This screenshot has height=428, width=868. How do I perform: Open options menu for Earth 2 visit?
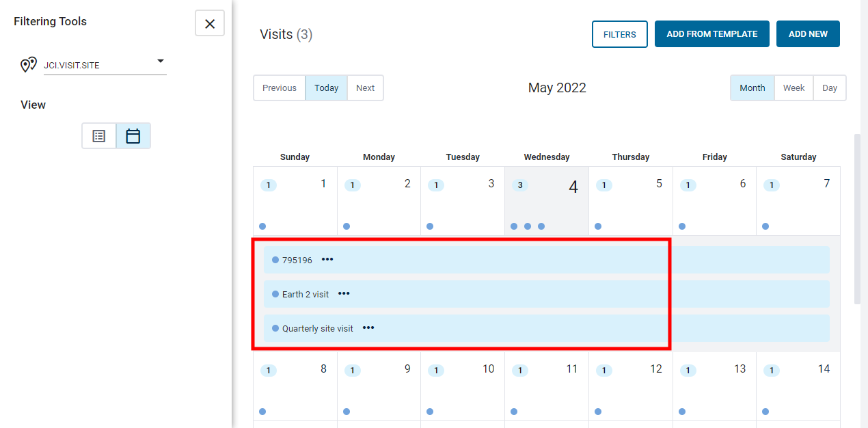point(344,294)
